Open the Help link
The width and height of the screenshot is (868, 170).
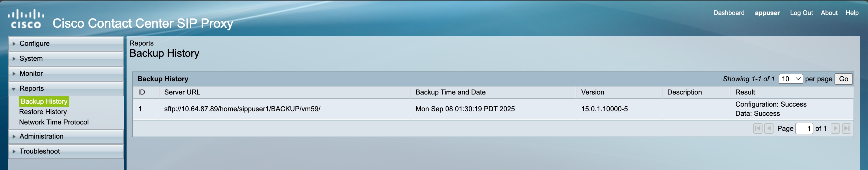[x=852, y=13]
